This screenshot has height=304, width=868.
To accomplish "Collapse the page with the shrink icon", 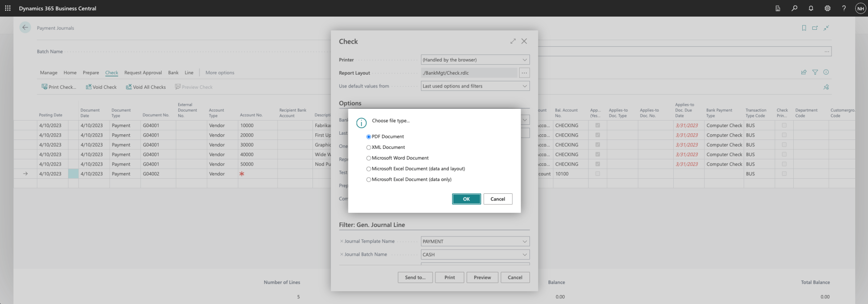I will pyautogui.click(x=826, y=28).
